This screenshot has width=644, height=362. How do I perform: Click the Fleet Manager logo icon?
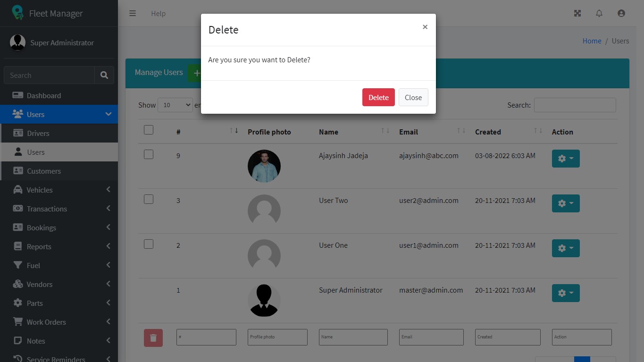(x=17, y=13)
